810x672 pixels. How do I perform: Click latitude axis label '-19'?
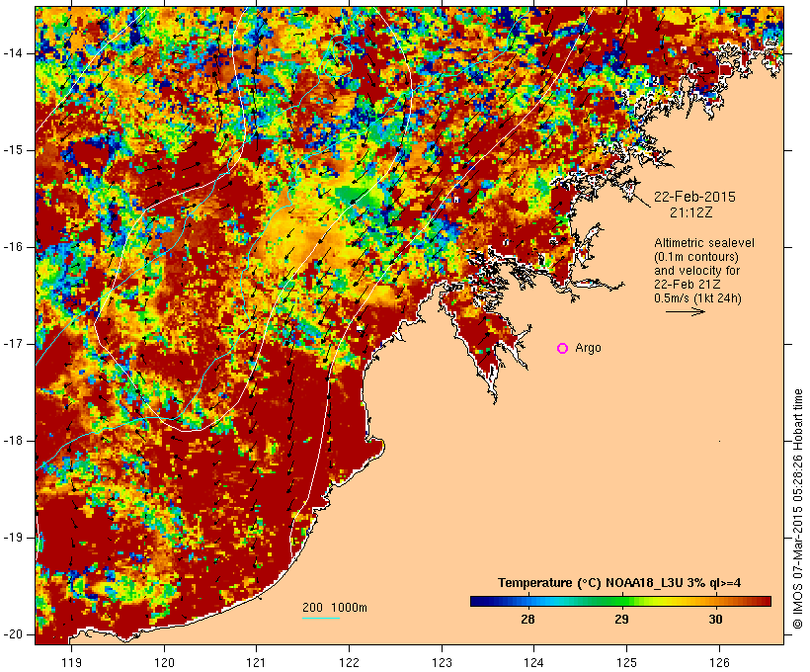[x=12, y=538]
